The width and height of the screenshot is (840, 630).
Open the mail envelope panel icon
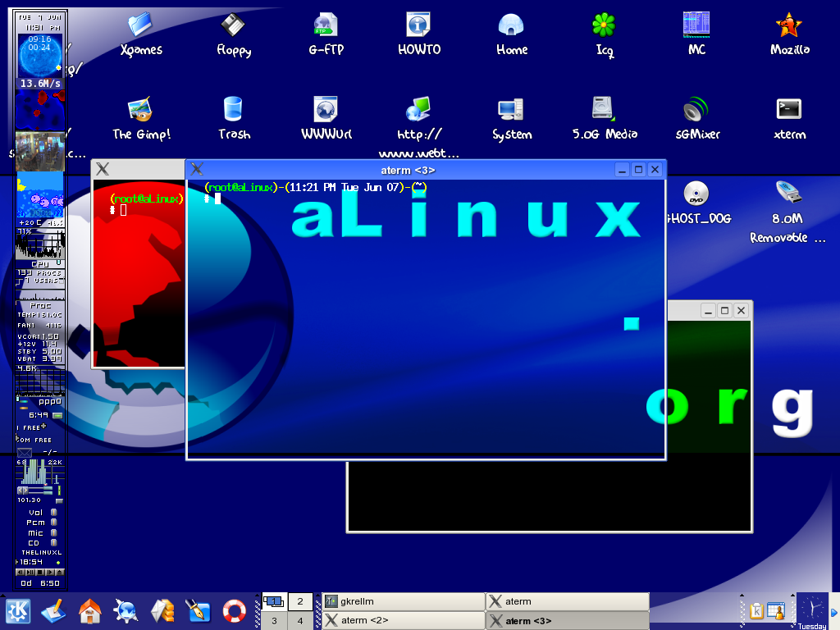click(x=162, y=611)
